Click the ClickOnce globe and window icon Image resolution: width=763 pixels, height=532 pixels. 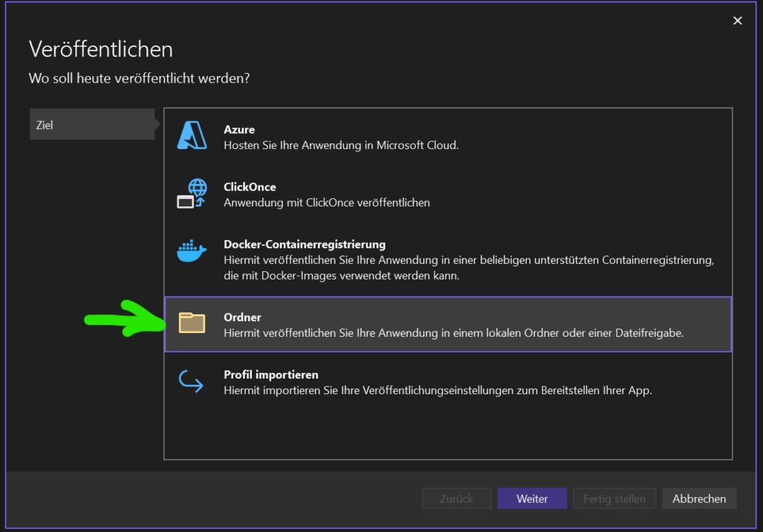coord(191,193)
